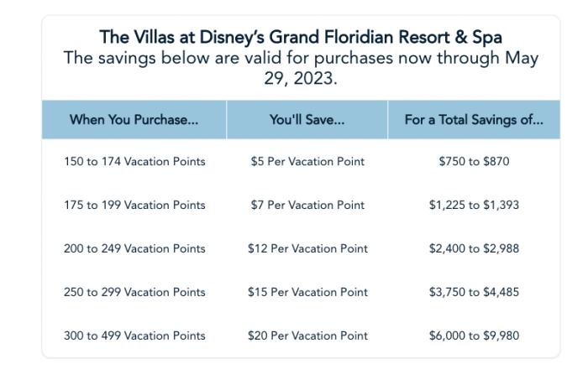Image resolution: width=588 pixels, height=375 pixels.
Task: Select the 200 to 249 Vacation Points row
Action: (134, 249)
